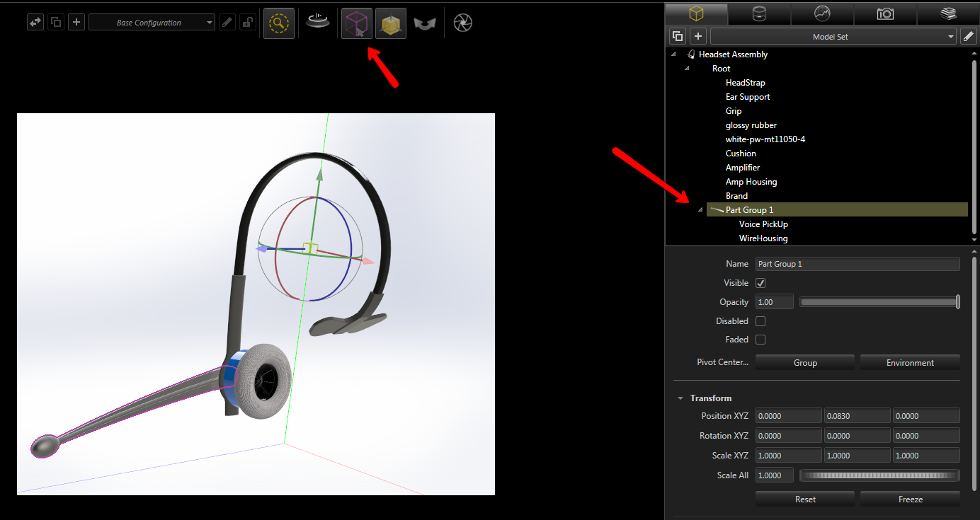The height and width of the screenshot is (520, 980).
Task: Click the Name field containing Part Group 1
Action: tap(857, 264)
